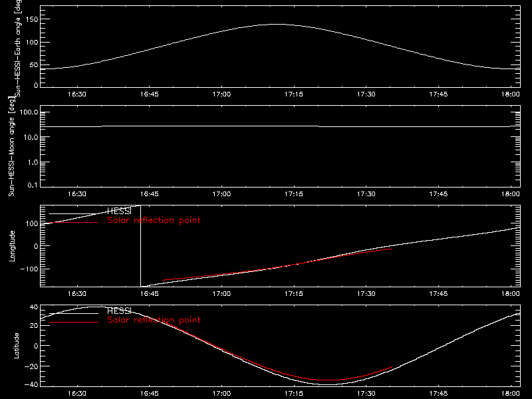
Task: Click 16:30 under the Earth angle plot
Action: [x=77, y=94]
